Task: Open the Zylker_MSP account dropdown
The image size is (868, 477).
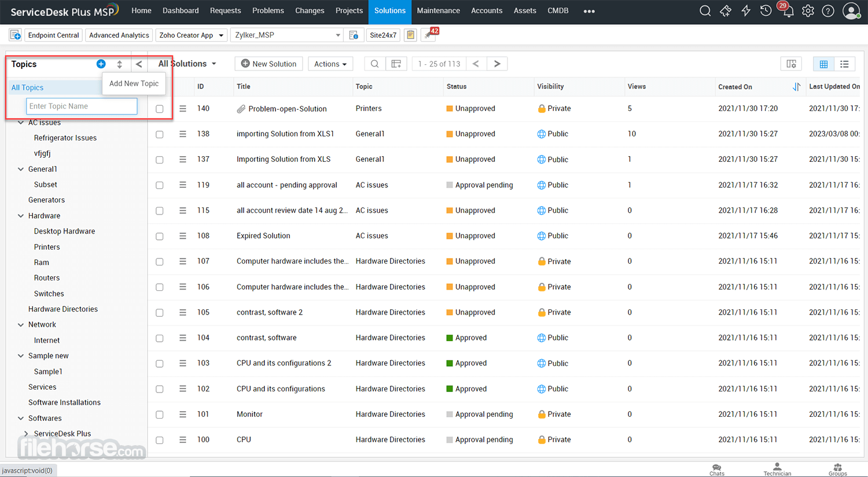Action: tap(287, 35)
